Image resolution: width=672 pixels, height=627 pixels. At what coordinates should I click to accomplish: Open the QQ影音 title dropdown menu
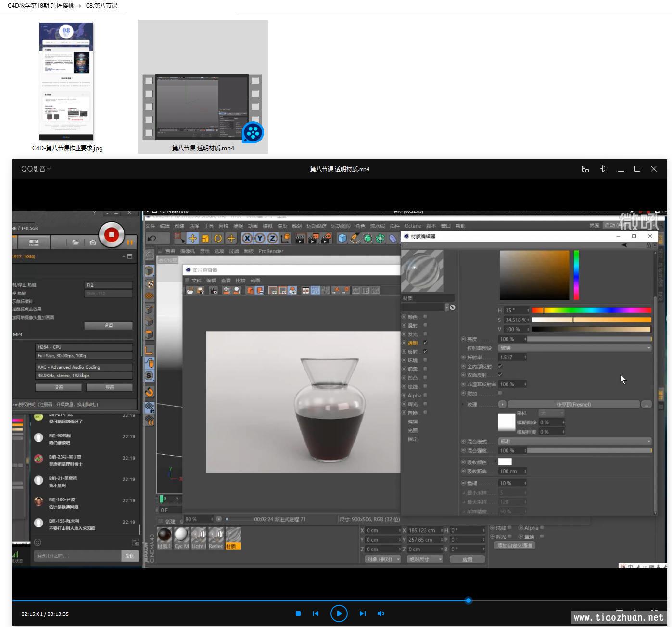[x=36, y=169]
